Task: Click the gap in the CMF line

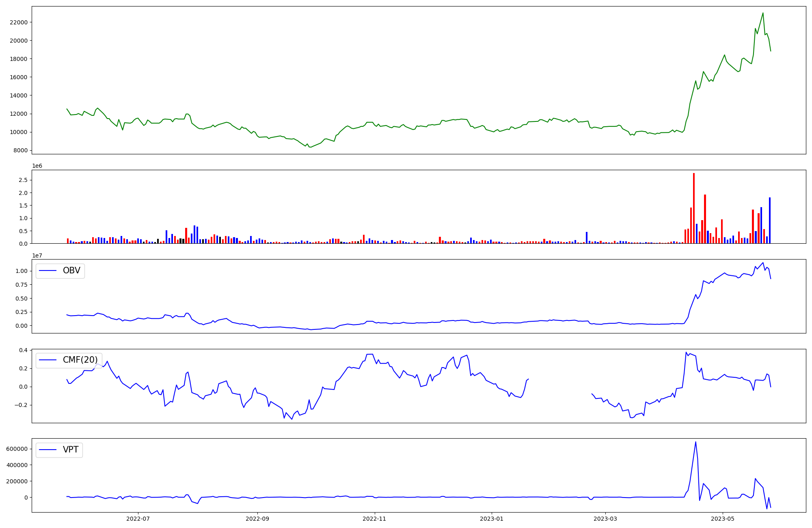Action: [560, 386]
